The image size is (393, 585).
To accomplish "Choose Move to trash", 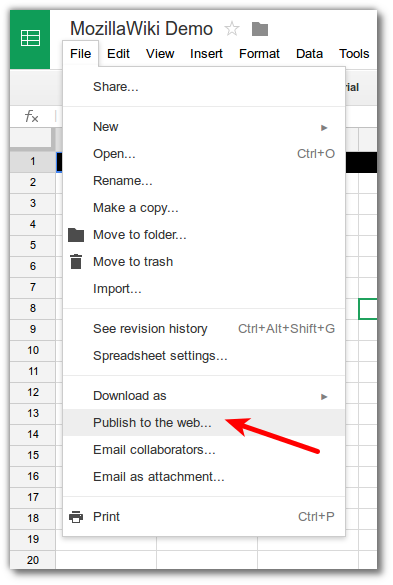I will click(204, 262).
